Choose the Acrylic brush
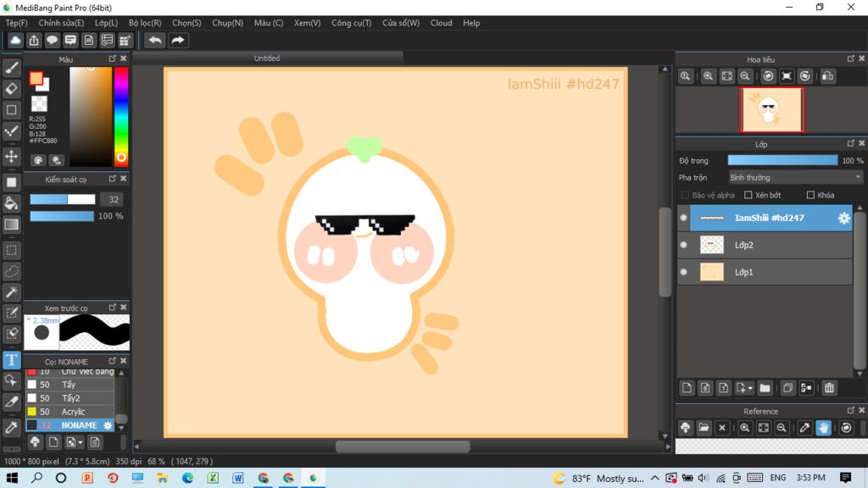 pyautogui.click(x=70, y=412)
